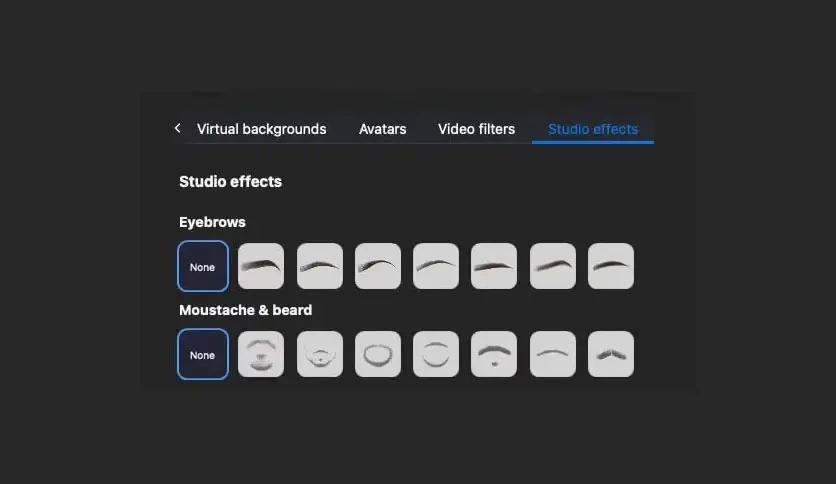This screenshot has width=836, height=484.
Task: Select the bushy handlebar moustache
Action: tap(611, 354)
